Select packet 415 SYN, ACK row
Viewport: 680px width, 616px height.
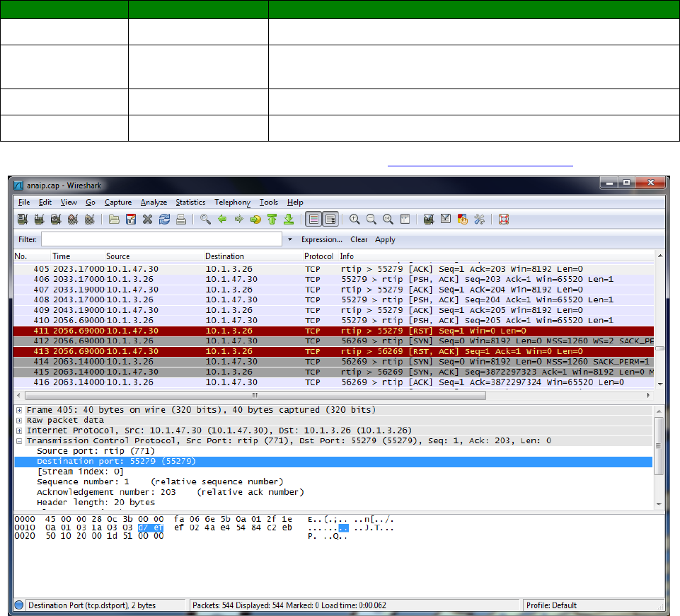[333, 372]
